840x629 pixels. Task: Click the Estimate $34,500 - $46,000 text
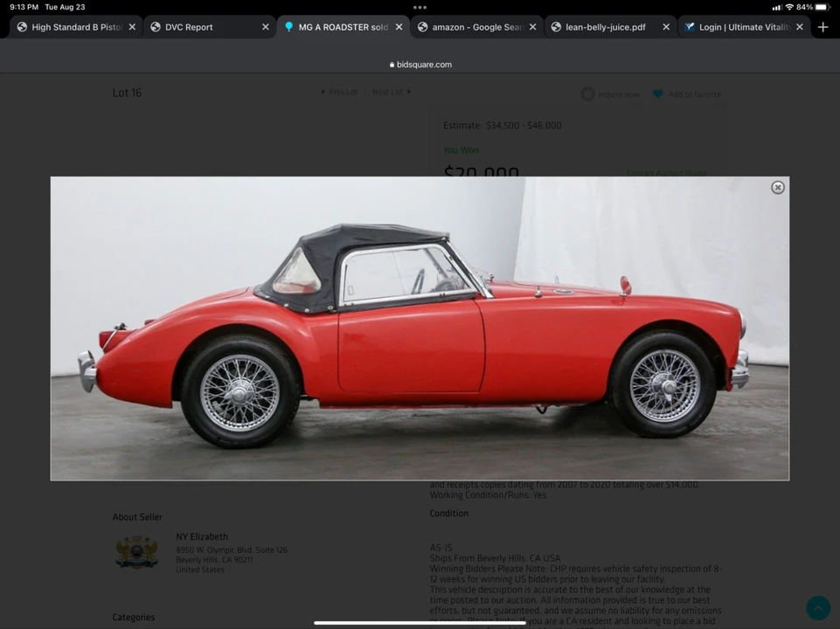502,125
